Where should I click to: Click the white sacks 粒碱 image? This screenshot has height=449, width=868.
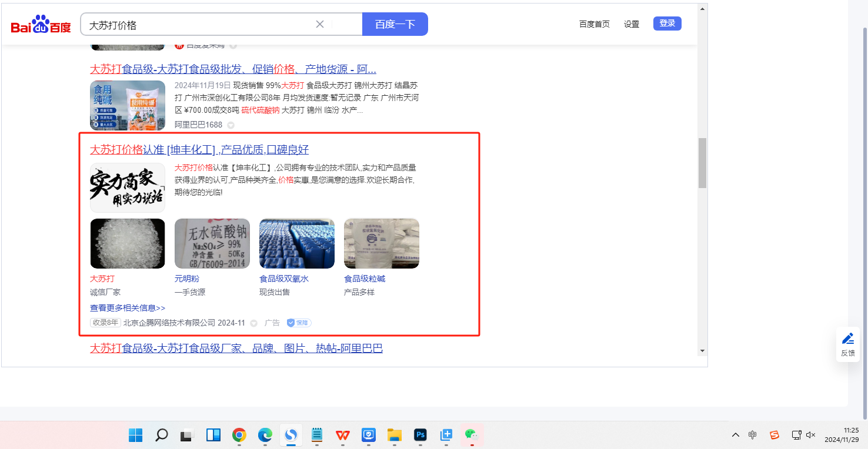(382, 244)
